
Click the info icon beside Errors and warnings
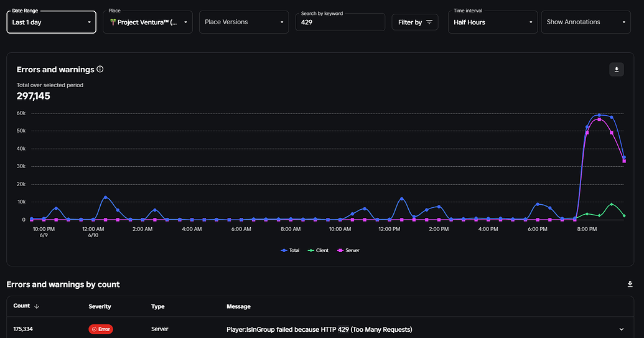click(x=100, y=70)
